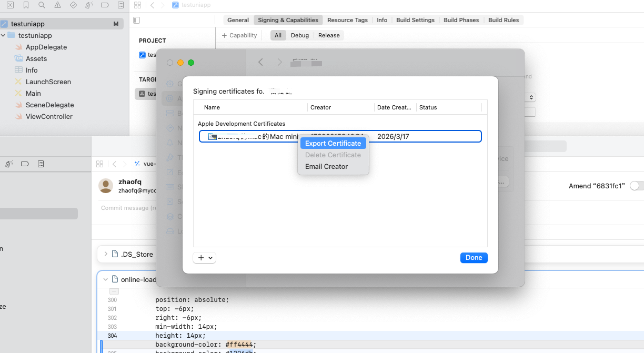Click the Status column header
The image size is (644, 353).
coord(449,107)
